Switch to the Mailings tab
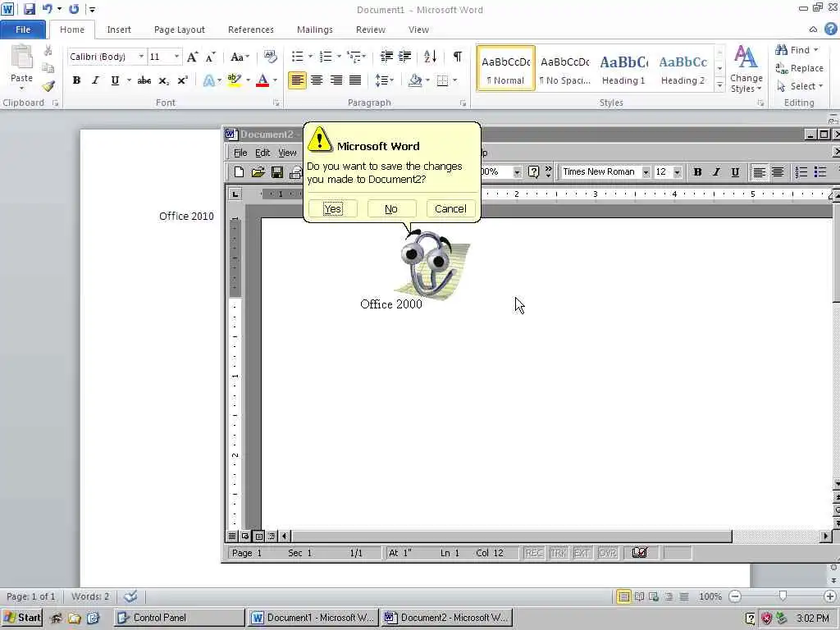 [315, 30]
